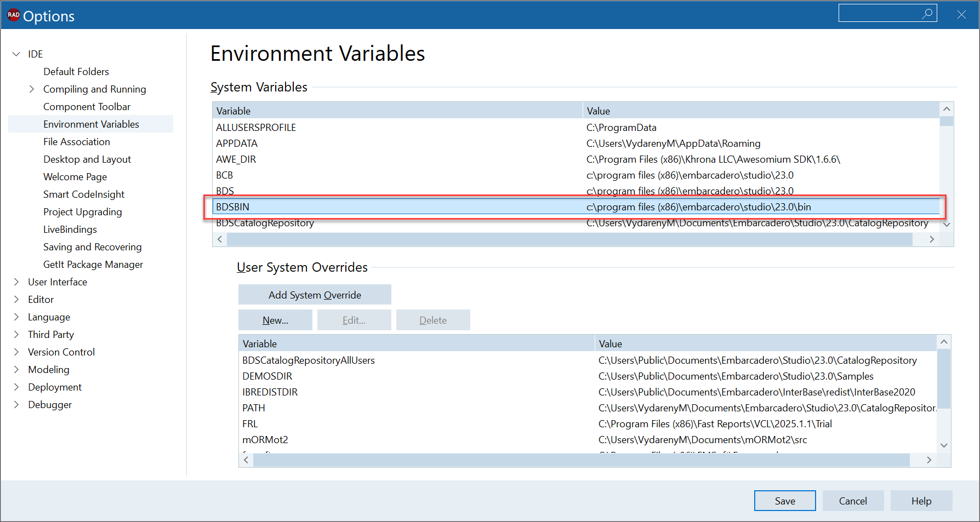This screenshot has width=980, height=522.
Task: Open GetIt Package Manager settings
Action: click(93, 264)
